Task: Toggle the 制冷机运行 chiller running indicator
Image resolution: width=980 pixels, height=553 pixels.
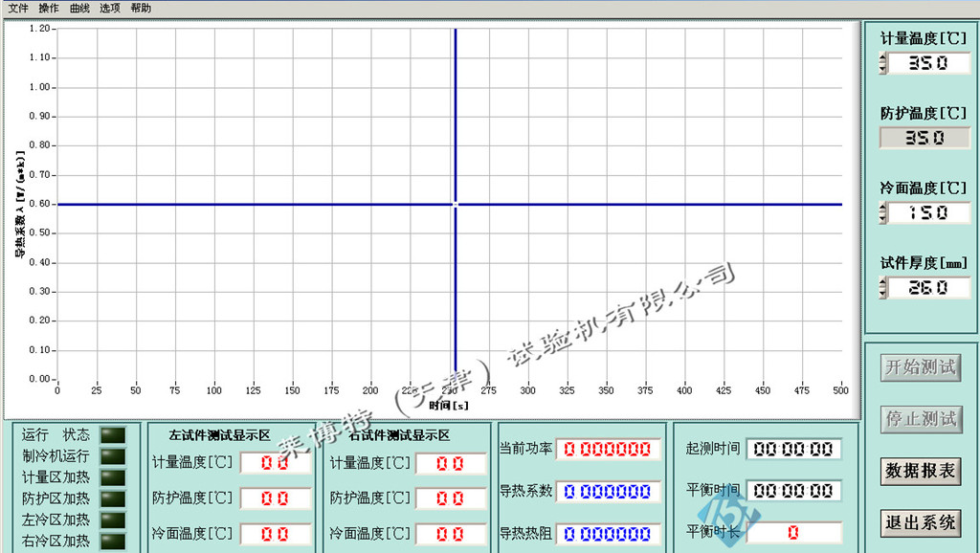Action: 113,454
